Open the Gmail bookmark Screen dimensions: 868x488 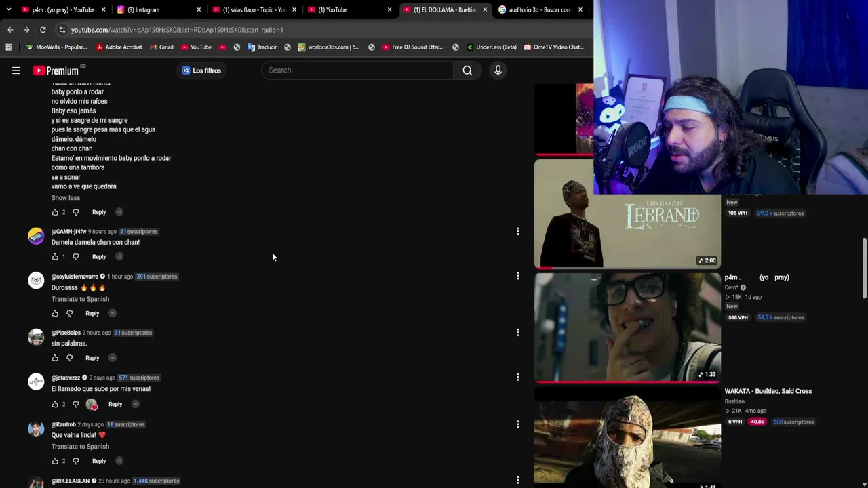(x=161, y=47)
